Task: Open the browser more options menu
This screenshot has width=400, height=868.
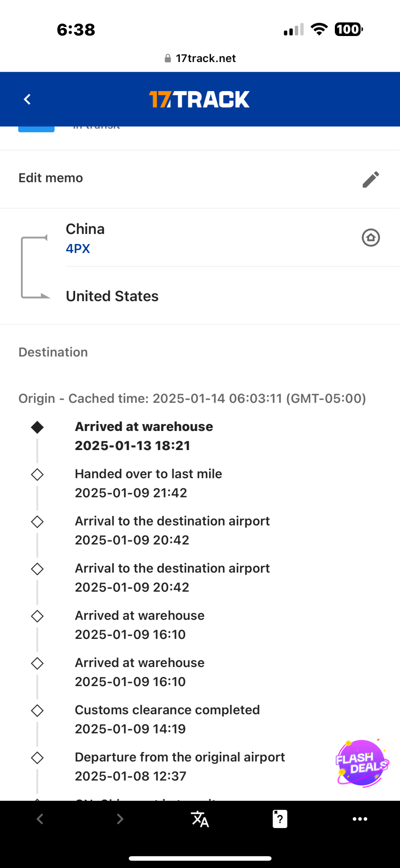Action: pos(360,819)
